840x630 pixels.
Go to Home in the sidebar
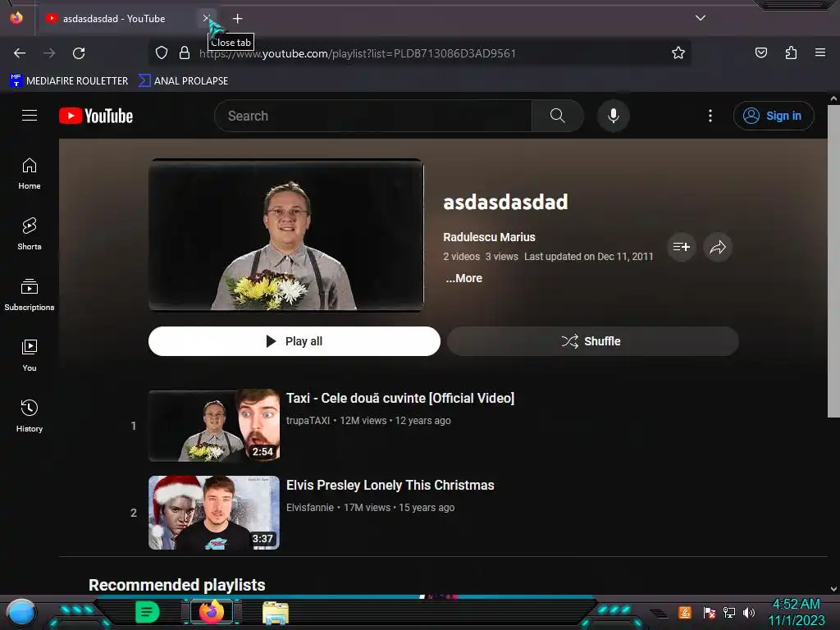[x=30, y=174]
